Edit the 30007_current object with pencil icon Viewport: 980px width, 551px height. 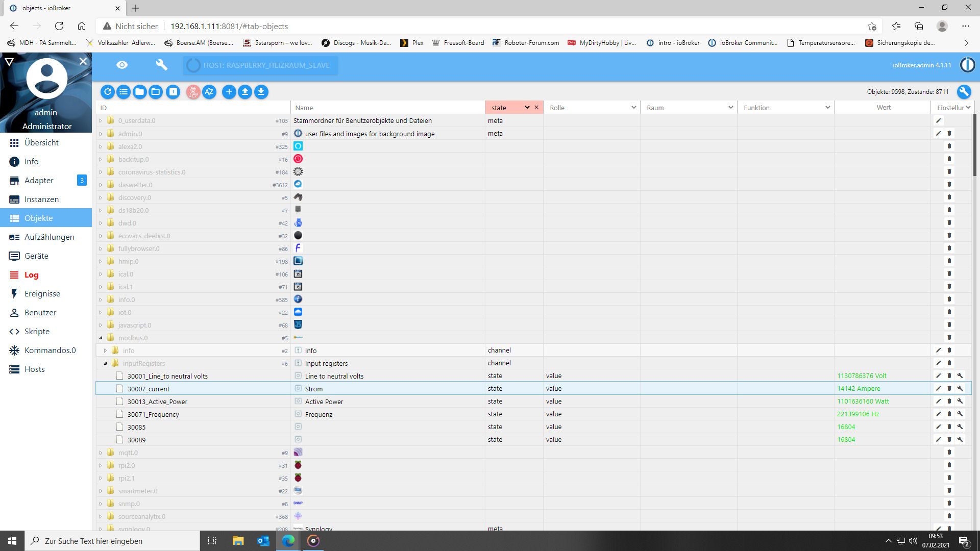(x=938, y=389)
